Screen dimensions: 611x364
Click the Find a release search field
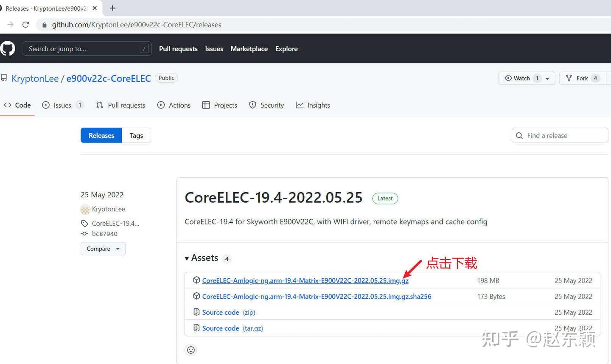(x=559, y=135)
